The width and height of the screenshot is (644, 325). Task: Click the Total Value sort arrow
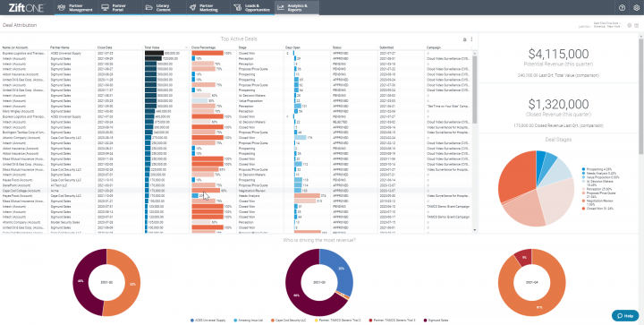(x=187, y=47)
